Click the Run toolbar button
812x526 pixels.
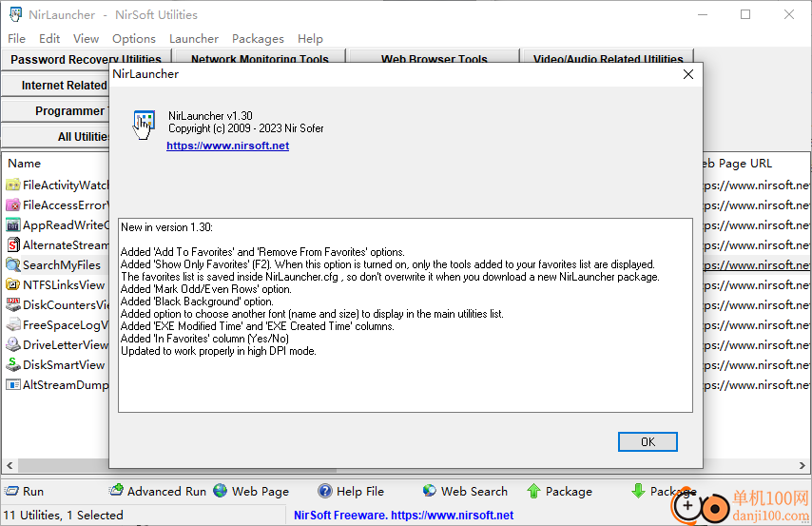[x=25, y=491]
